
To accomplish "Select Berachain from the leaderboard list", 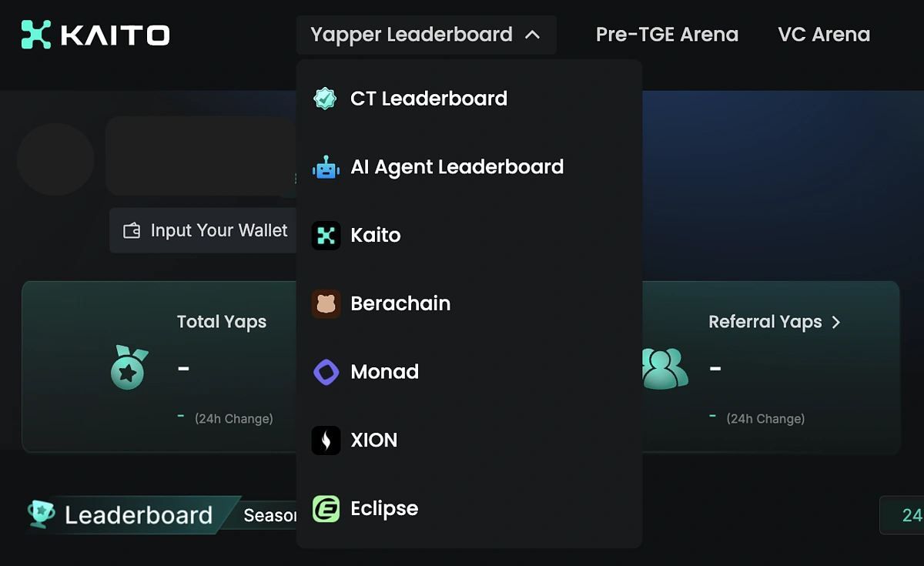I will [400, 303].
